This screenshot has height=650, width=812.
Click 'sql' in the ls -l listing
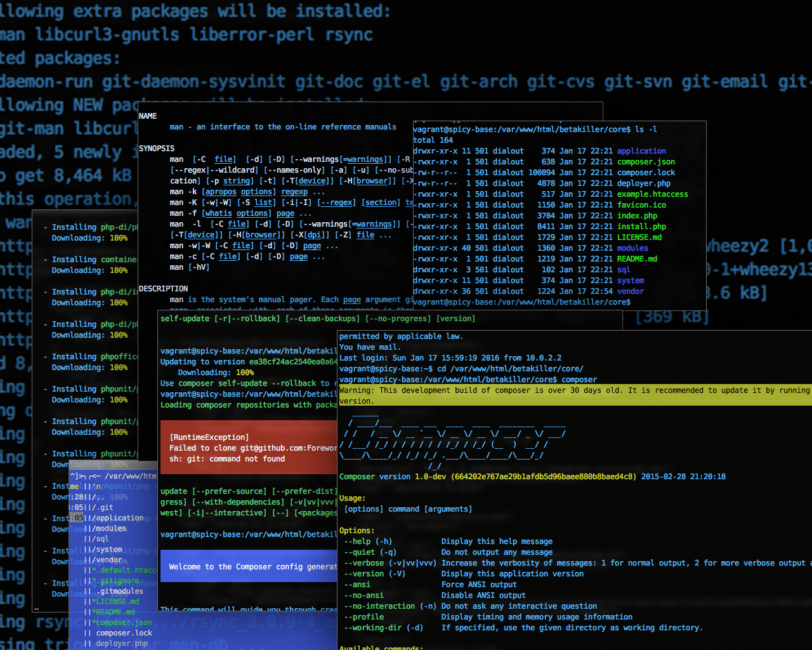click(x=624, y=270)
